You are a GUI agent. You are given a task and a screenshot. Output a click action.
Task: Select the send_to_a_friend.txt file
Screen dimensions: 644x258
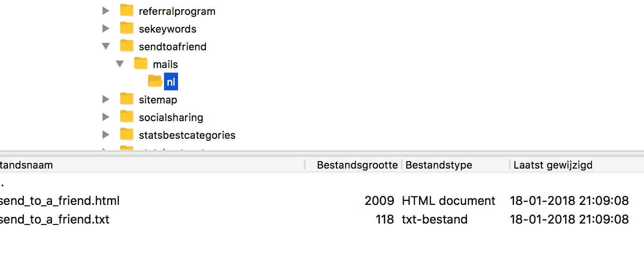pyautogui.click(x=55, y=219)
